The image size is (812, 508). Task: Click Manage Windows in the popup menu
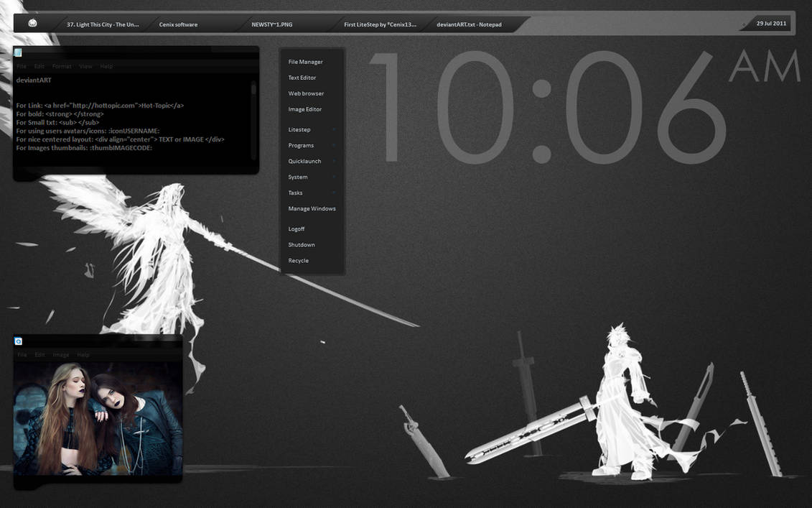312,208
